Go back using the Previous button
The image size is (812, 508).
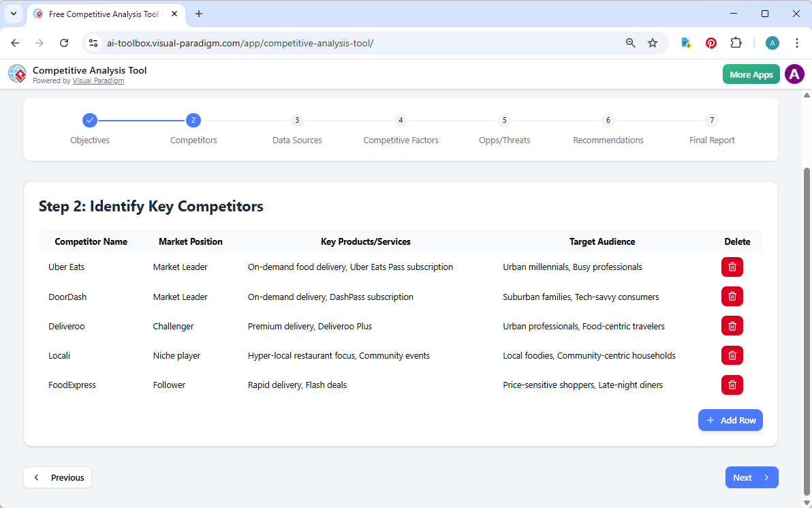pyautogui.click(x=57, y=477)
